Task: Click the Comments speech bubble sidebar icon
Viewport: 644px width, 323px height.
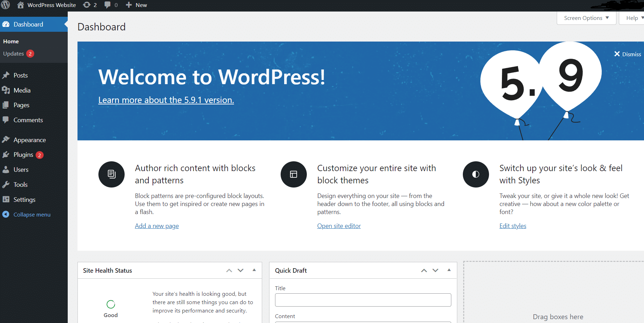Action: click(x=6, y=120)
